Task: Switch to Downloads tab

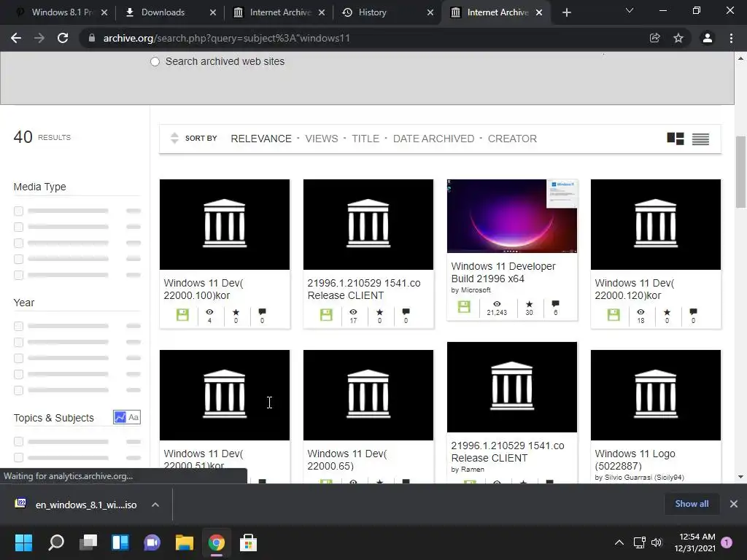Action: click(170, 12)
